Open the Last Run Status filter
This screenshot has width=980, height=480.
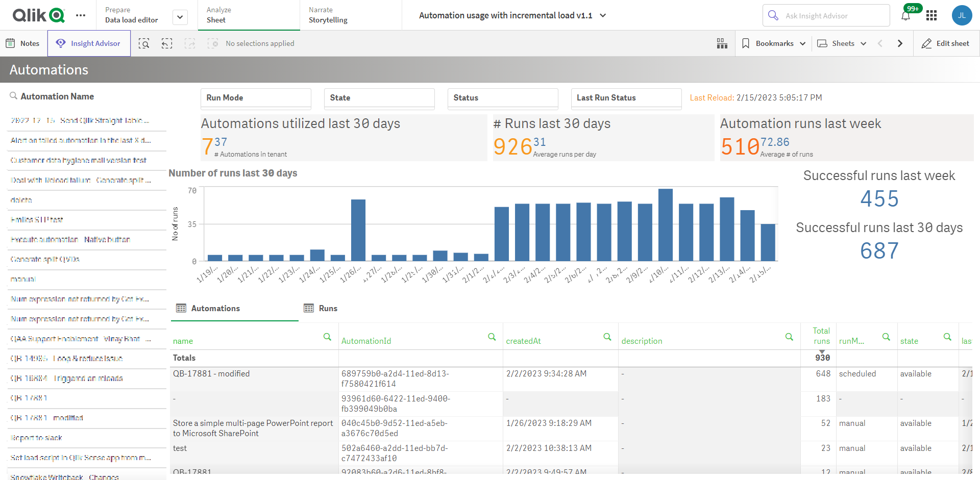(626, 98)
